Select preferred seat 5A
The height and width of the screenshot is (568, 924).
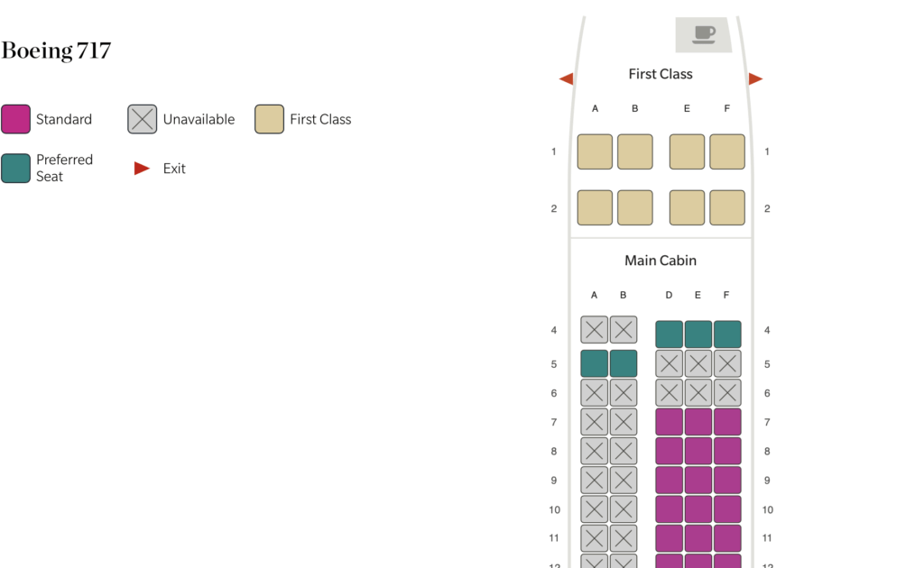click(594, 363)
